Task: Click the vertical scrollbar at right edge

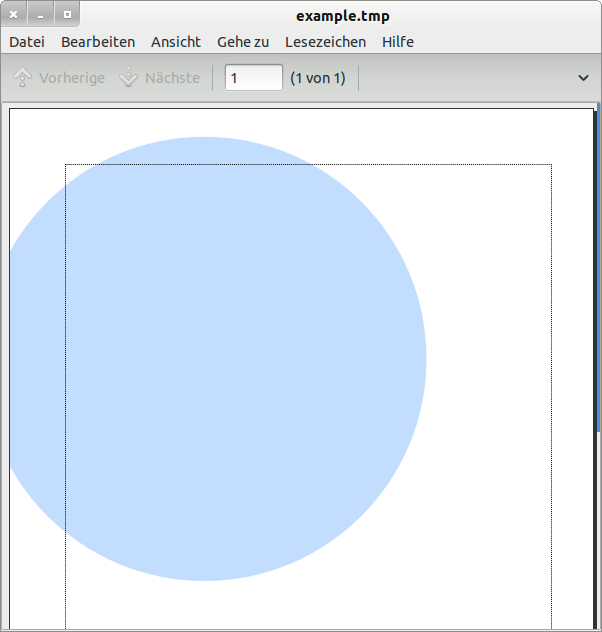Action: pos(598,300)
